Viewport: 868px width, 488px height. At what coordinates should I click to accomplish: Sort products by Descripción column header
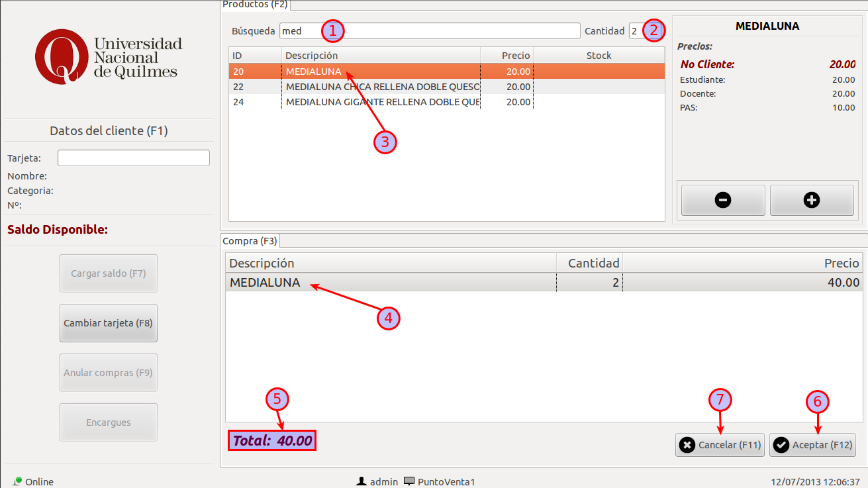[x=381, y=56]
